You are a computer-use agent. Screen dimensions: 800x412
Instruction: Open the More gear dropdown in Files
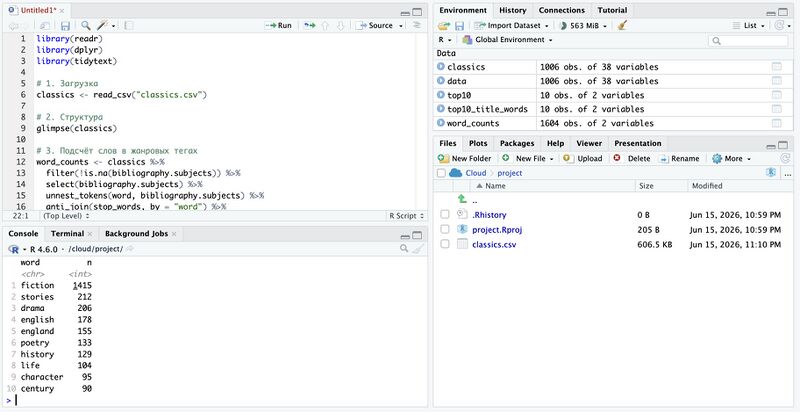[732, 159]
